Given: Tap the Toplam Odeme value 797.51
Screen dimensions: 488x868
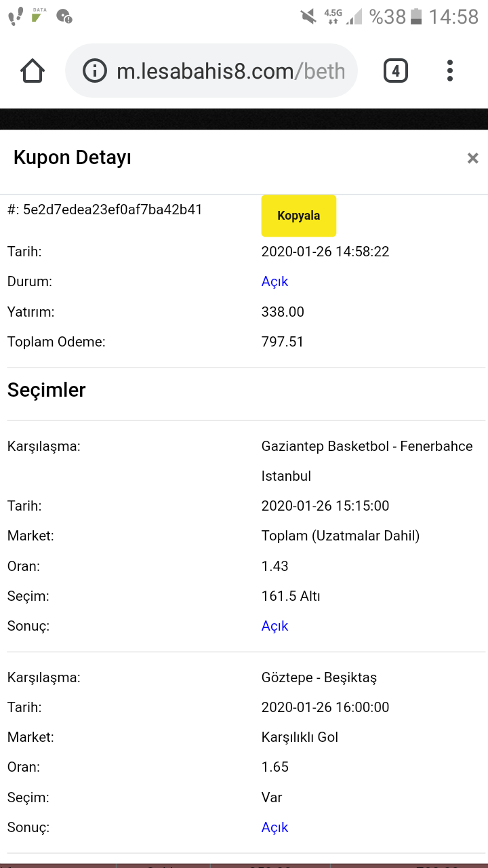Looking at the screenshot, I should pyautogui.click(x=283, y=342).
